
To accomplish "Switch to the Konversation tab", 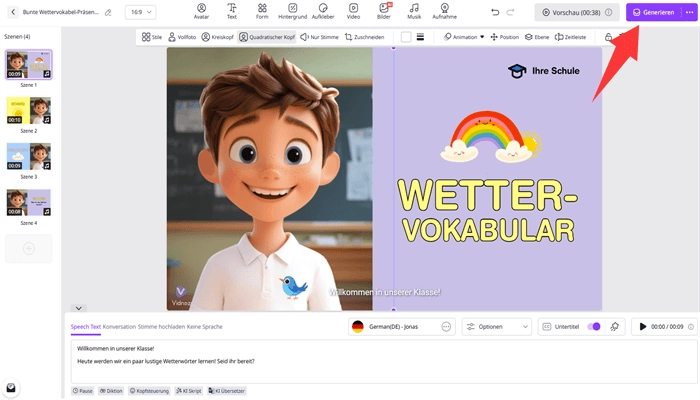I will coord(119,327).
